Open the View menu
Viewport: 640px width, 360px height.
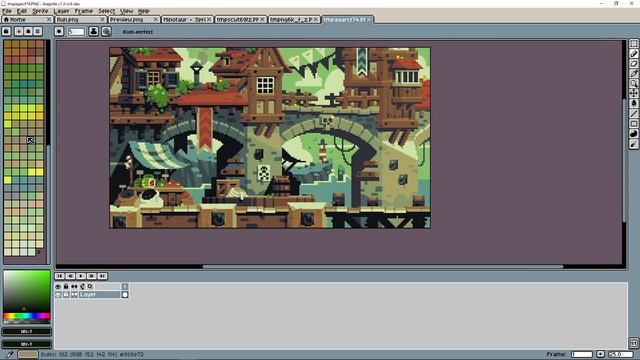click(127, 11)
